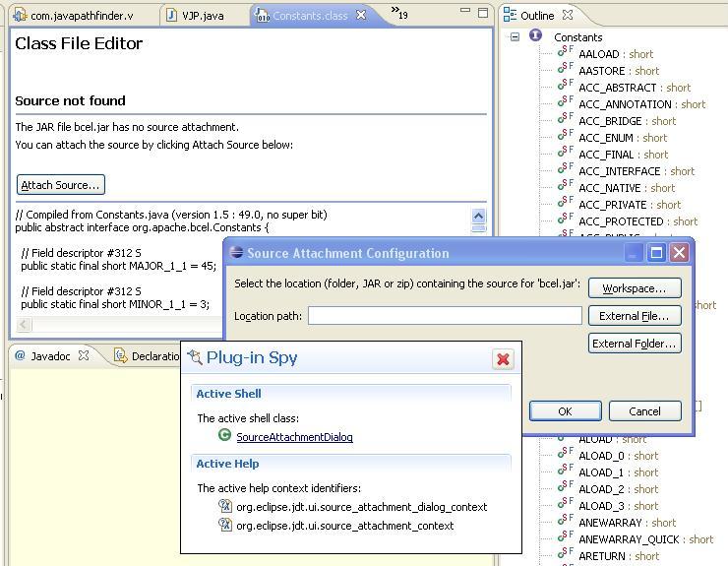Click the help context icon for source_attachment_dialog_context

(x=225, y=506)
